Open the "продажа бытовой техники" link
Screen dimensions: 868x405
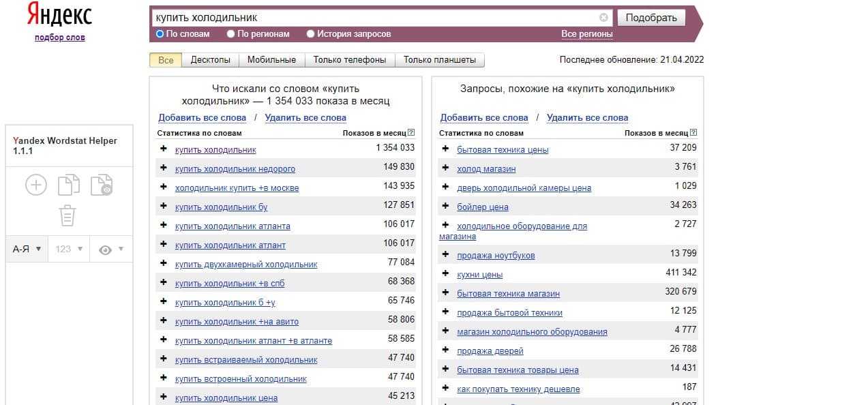[x=509, y=312]
